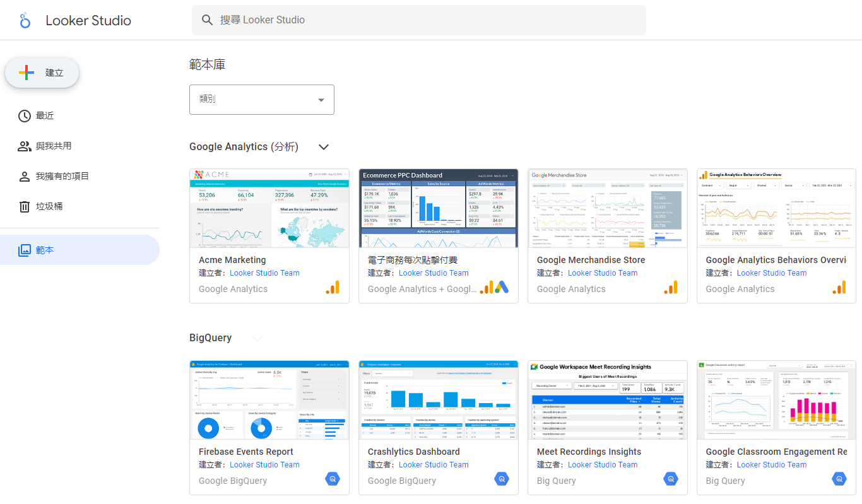This screenshot has height=504, width=862.
Task: Click the Crashlytics Dashboard title text
Action: [x=414, y=452]
